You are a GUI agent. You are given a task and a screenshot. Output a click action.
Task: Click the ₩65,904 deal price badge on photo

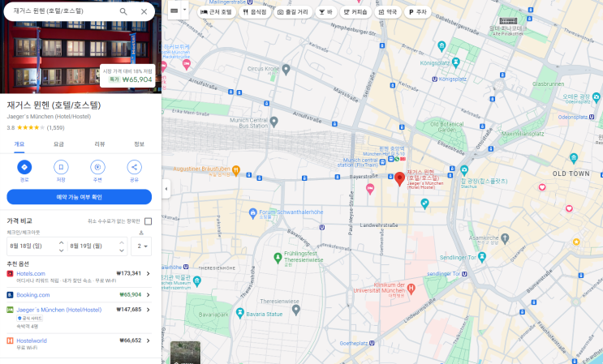click(127, 75)
